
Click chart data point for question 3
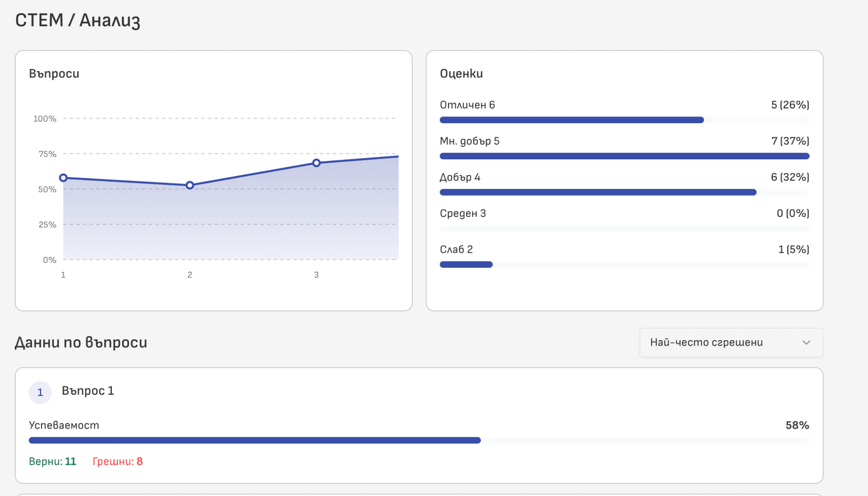(316, 163)
